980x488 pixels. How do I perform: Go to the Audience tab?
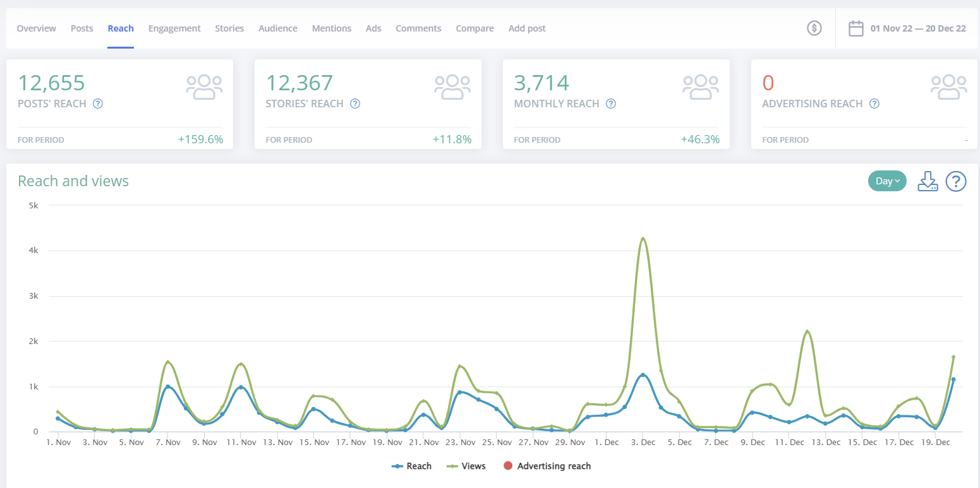tap(278, 28)
